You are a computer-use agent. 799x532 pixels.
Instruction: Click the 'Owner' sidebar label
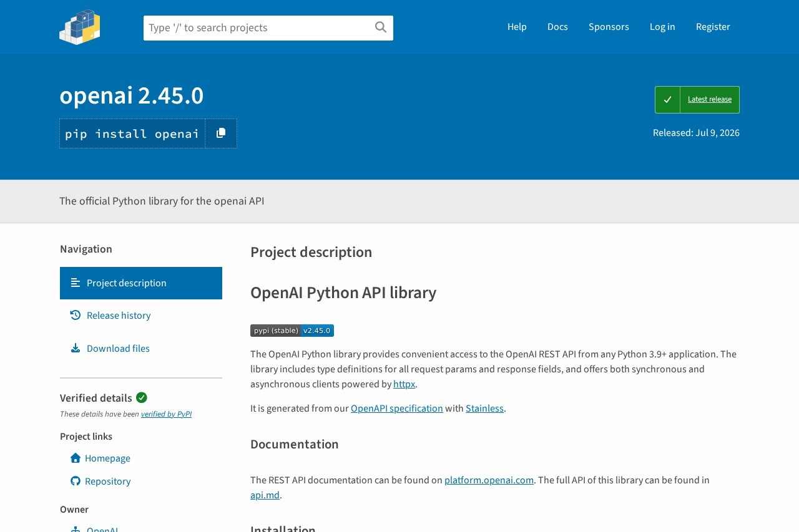coord(74,510)
